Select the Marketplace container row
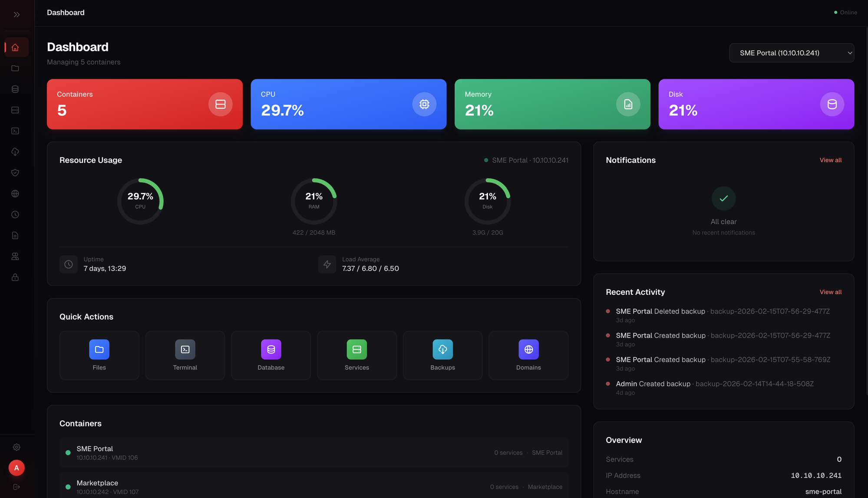This screenshot has height=498, width=868. pos(314,486)
